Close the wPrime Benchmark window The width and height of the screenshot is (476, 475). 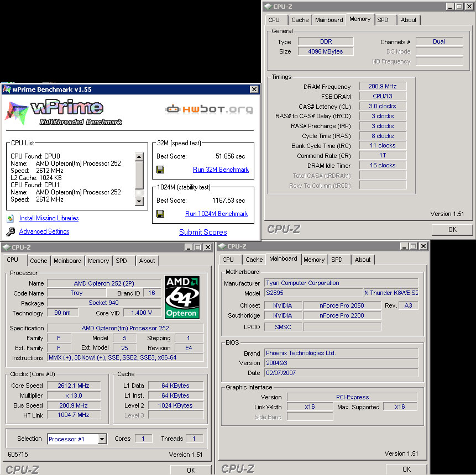(254, 89)
